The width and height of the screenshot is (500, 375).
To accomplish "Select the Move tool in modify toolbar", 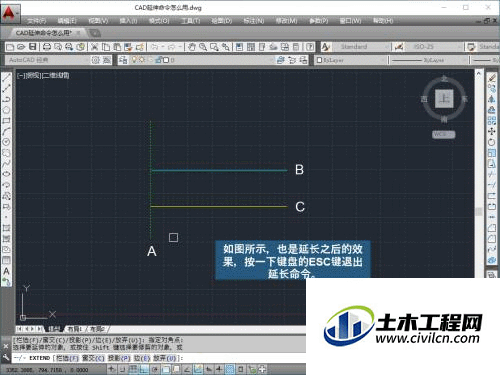I will 492,131.
